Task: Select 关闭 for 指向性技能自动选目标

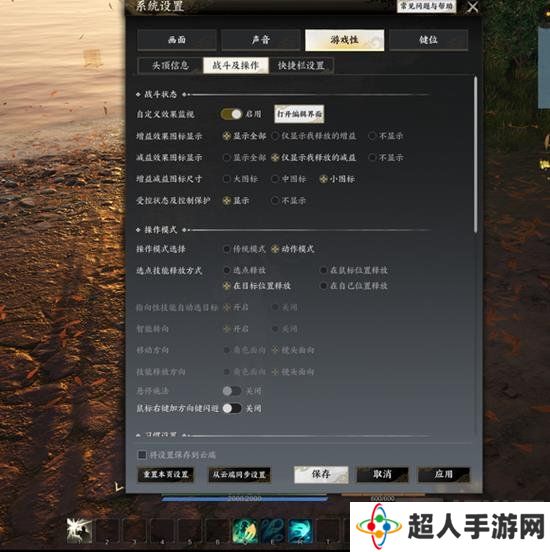Action: click(285, 308)
